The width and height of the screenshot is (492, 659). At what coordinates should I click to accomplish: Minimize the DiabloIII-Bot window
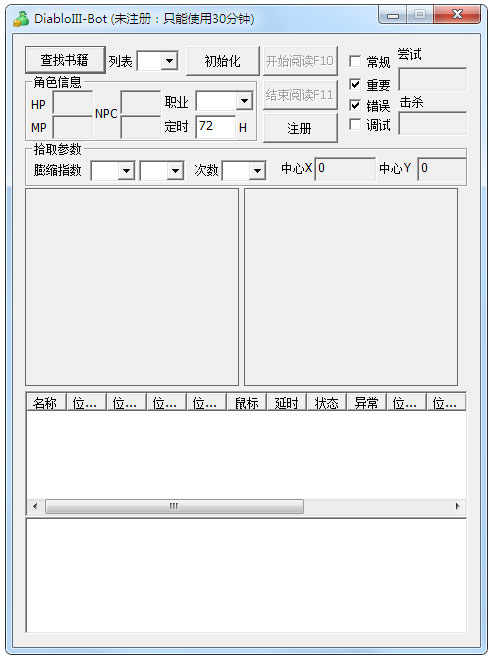393,16
